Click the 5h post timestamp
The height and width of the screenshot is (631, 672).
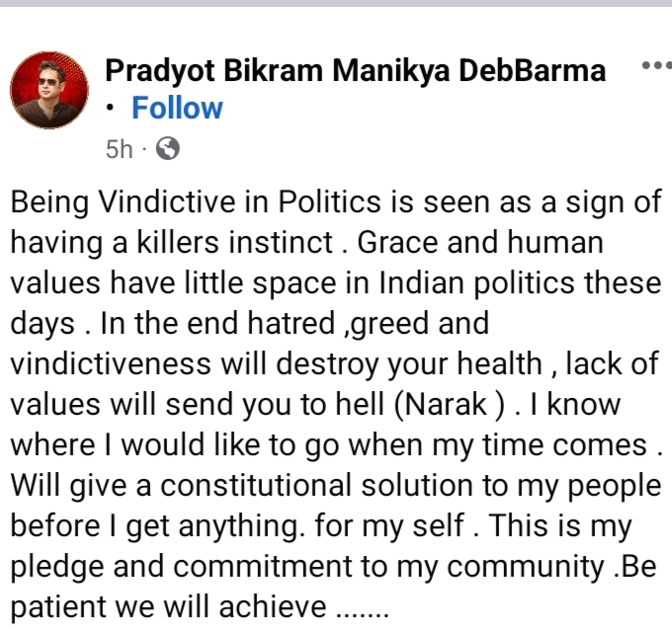point(120,149)
